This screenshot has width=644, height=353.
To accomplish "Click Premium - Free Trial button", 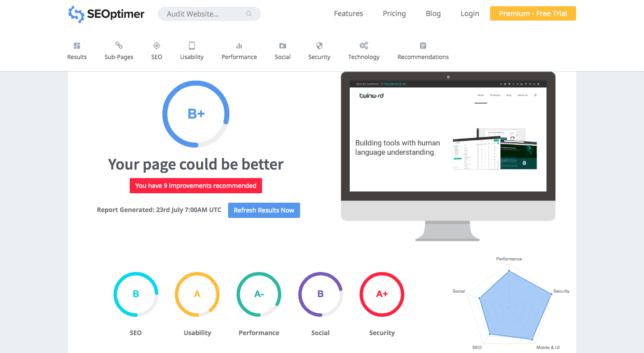I will tap(533, 13).
